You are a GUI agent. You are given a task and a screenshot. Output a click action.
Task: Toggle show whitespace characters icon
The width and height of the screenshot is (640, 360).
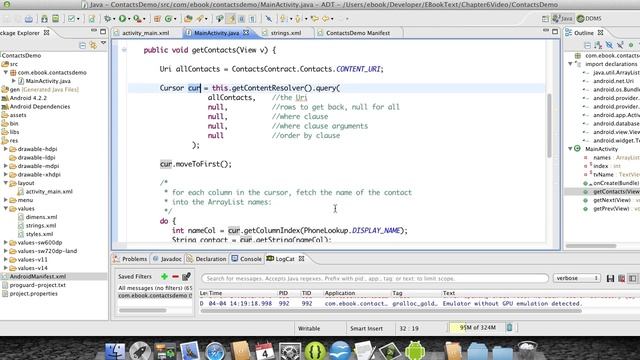(253, 19)
